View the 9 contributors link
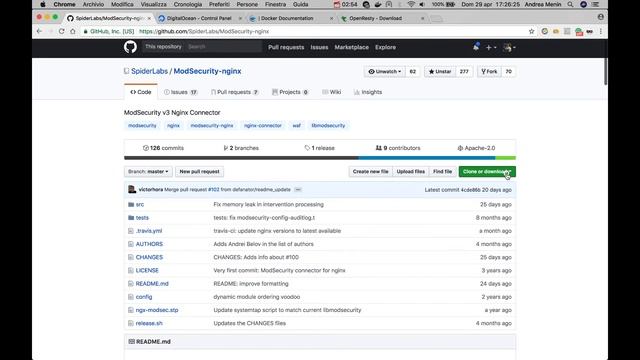 point(398,148)
